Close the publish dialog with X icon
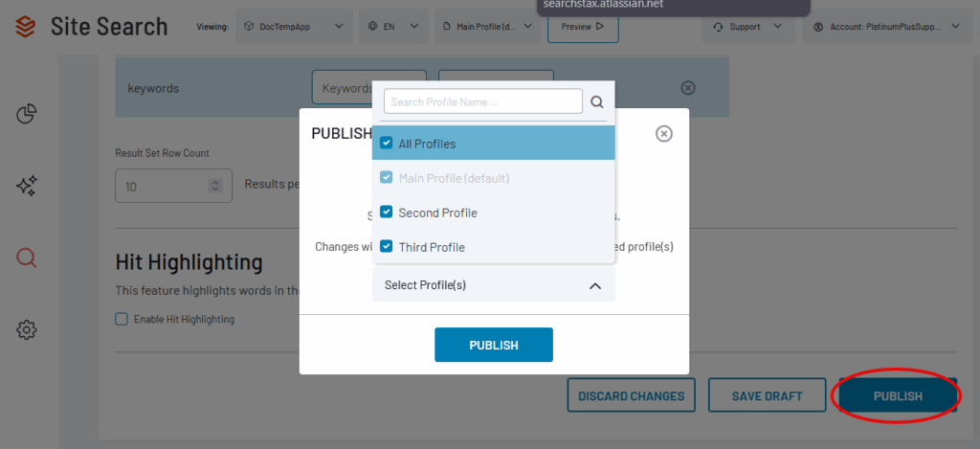Image resolution: width=980 pixels, height=449 pixels. tap(664, 134)
